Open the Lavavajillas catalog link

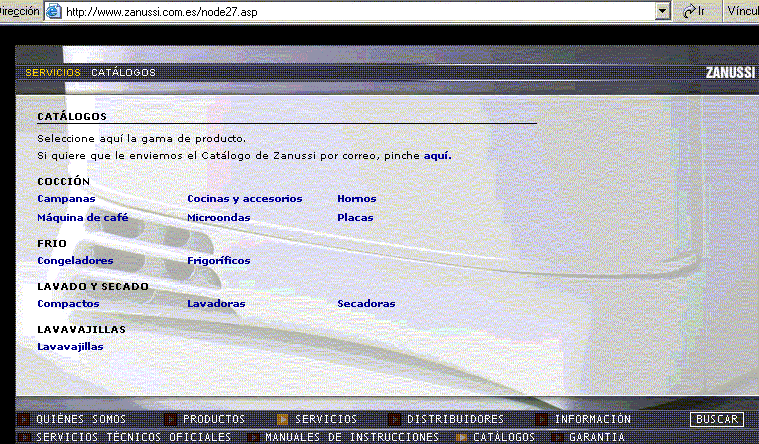70,347
